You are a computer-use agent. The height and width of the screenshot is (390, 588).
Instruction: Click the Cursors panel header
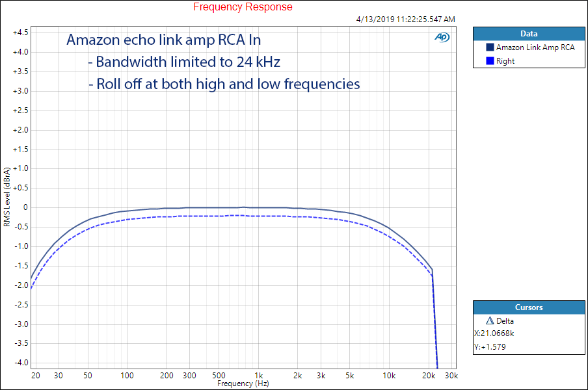[x=529, y=307]
